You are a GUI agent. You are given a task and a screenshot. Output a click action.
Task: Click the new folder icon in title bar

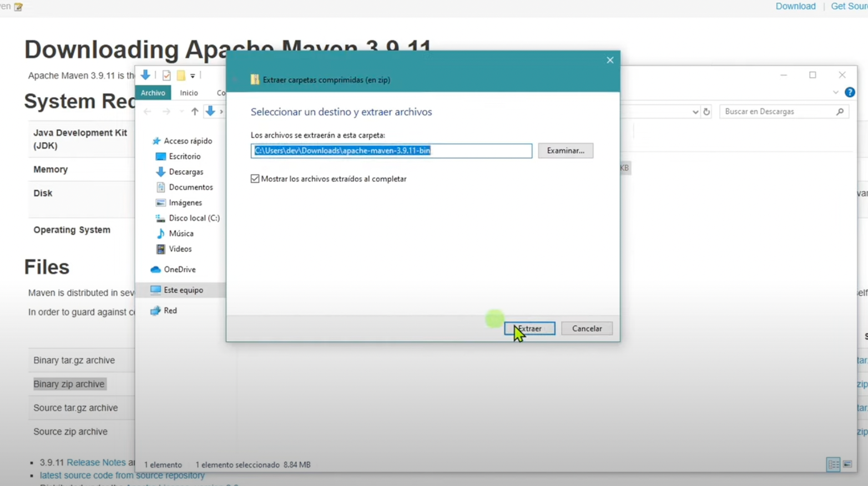pyautogui.click(x=181, y=75)
